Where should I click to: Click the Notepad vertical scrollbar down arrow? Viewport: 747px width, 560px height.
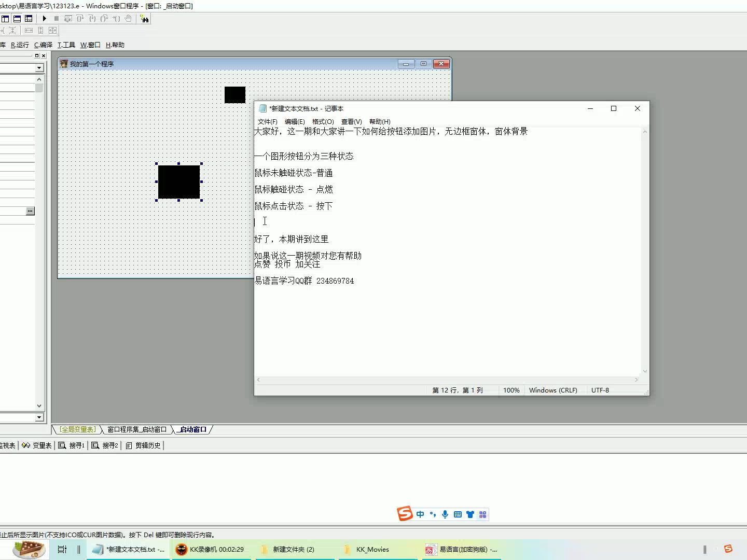coord(645,371)
